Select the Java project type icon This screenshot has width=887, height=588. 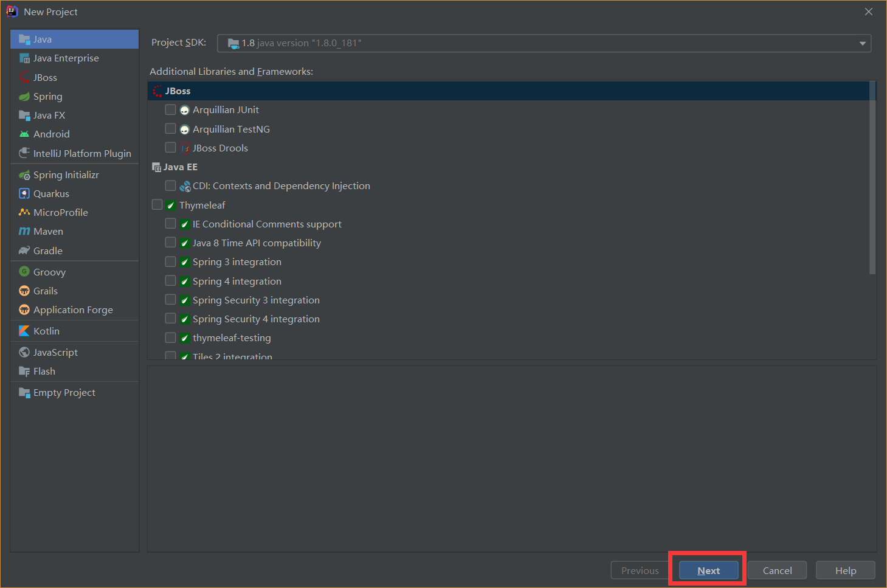click(24, 40)
